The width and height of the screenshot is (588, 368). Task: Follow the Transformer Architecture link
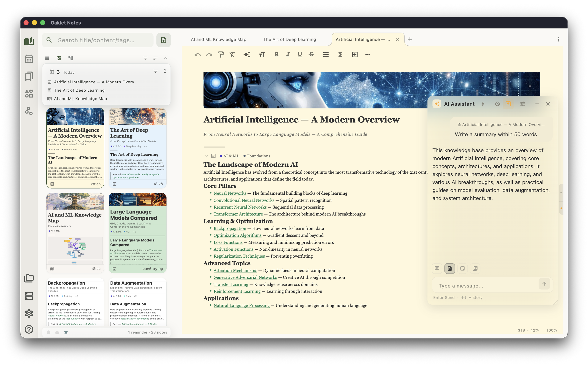238,214
